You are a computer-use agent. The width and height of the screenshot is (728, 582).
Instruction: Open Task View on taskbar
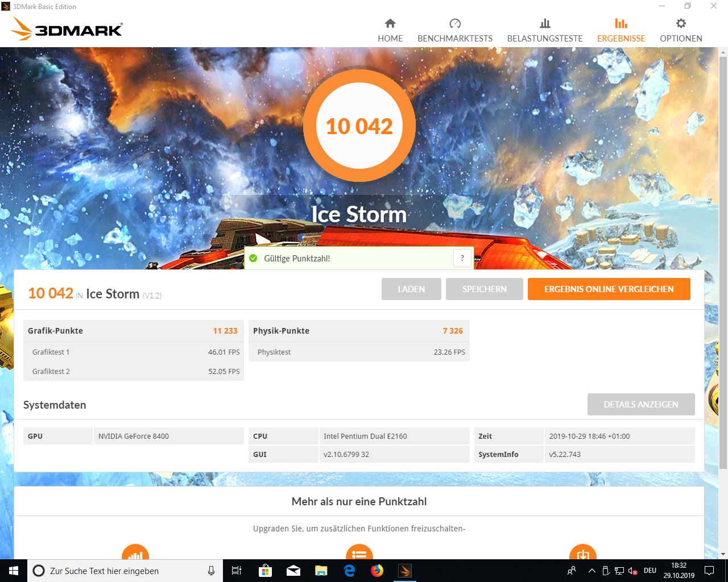tap(237, 571)
